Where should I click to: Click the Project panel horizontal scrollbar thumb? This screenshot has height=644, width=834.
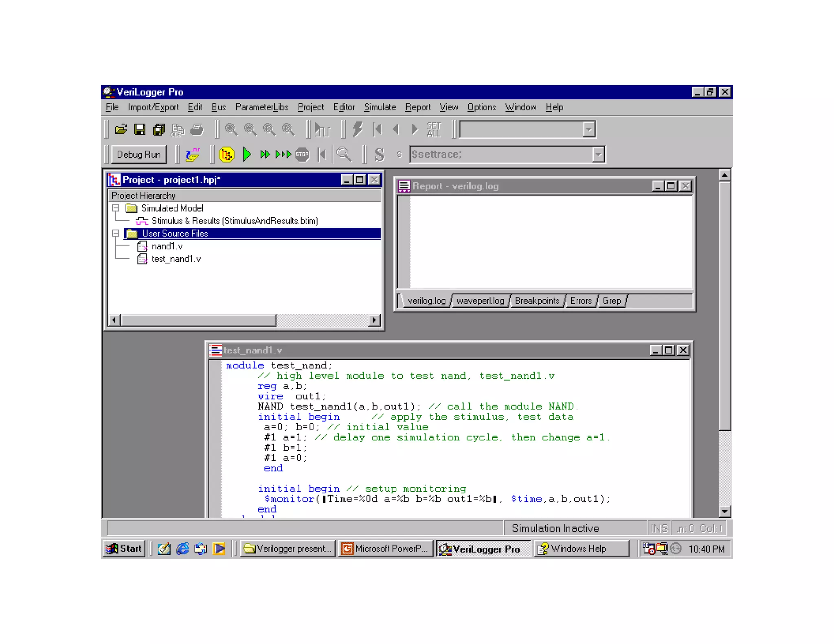[198, 320]
